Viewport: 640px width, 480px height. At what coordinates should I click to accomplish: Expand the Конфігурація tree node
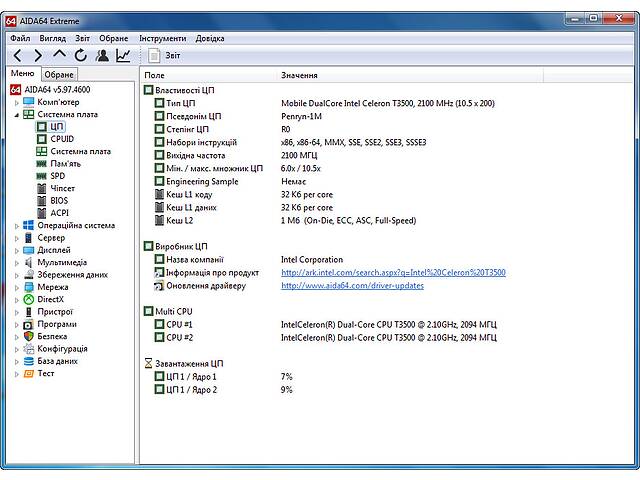tap(17, 349)
